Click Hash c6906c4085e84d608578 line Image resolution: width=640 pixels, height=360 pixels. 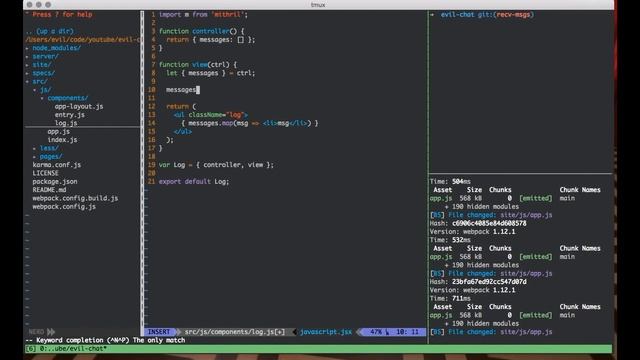tap(478, 223)
